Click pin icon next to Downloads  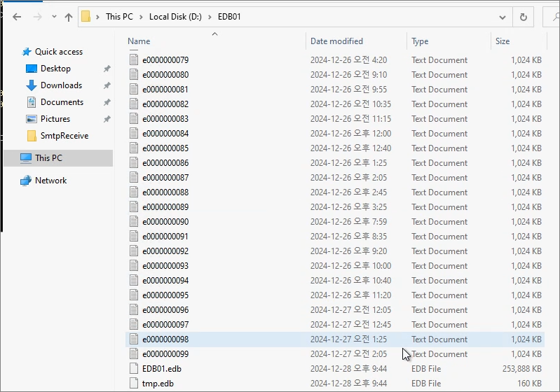tap(107, 85)
